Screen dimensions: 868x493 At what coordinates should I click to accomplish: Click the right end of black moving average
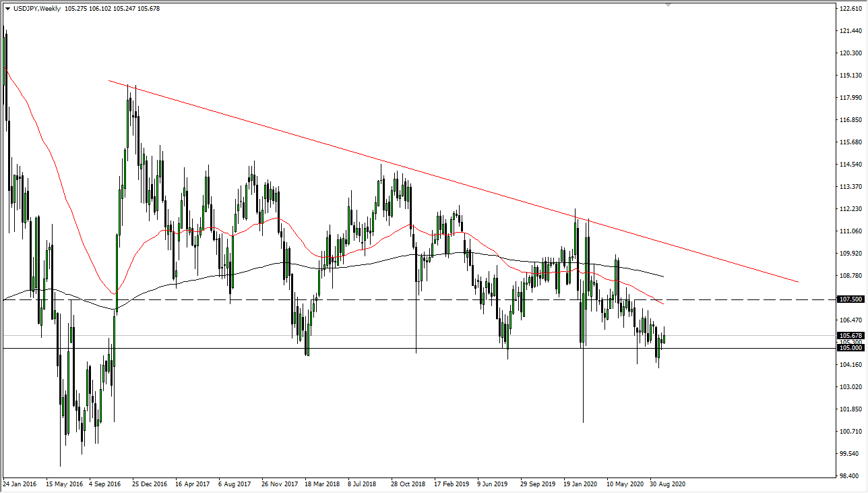tap(664, 277)
